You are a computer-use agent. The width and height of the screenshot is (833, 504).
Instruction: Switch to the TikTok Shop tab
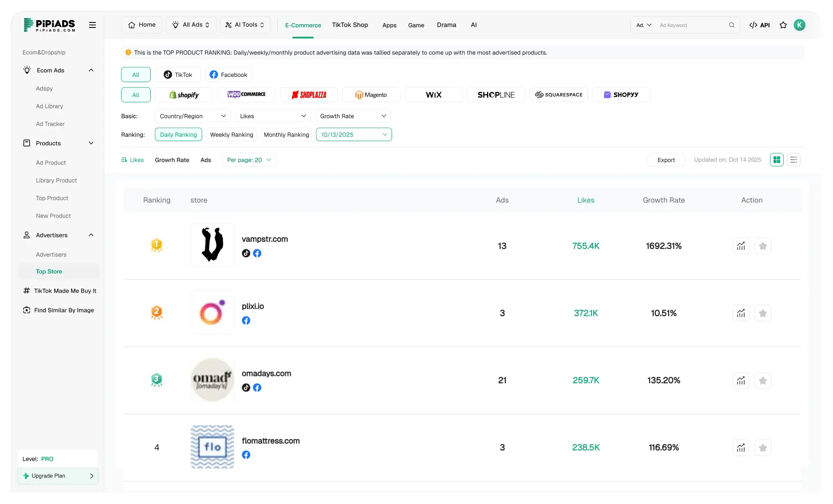coord(350,25)
